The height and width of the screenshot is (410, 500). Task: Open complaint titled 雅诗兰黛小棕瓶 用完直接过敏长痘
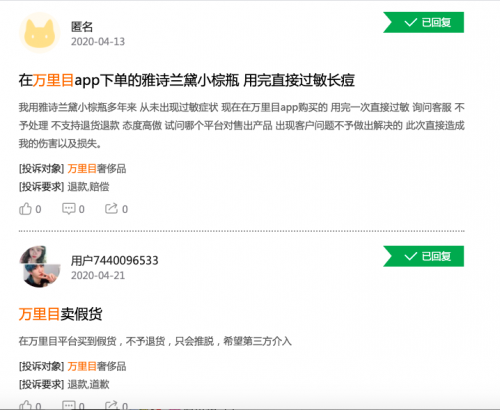(187, 80)
